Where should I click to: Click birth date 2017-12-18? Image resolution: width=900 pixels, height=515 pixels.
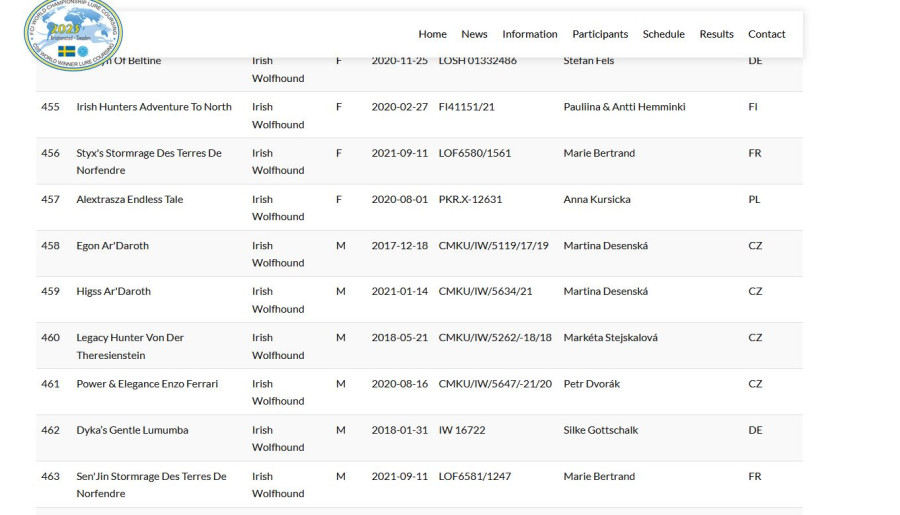(399, 245)
